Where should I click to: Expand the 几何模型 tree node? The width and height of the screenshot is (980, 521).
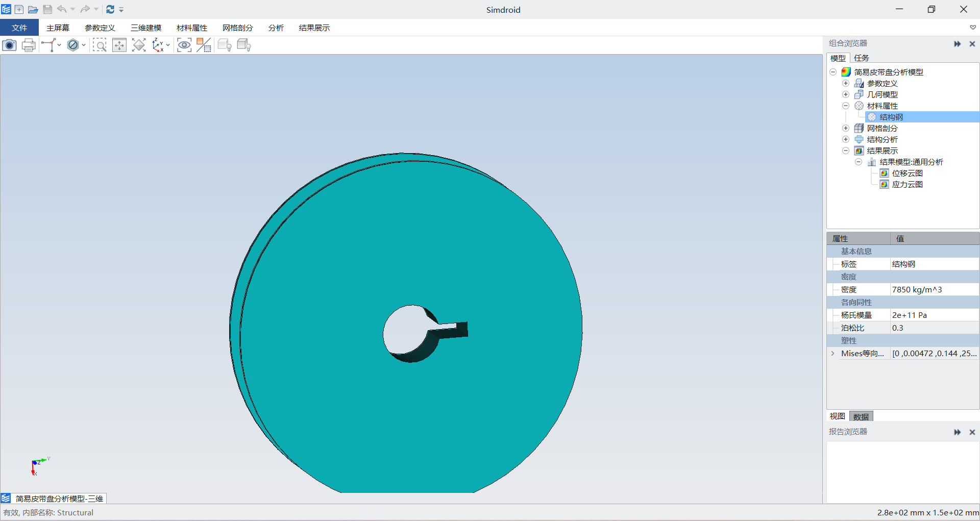[846, 94]
